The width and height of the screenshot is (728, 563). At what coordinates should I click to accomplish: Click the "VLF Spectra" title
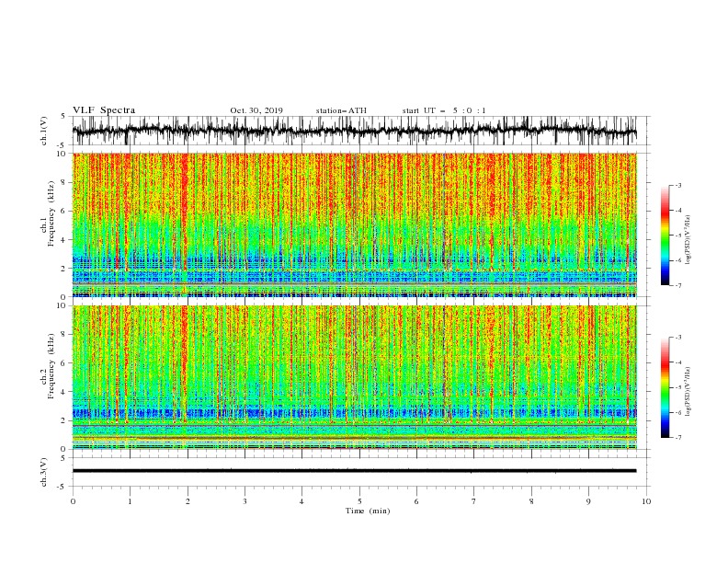point(104,110)
